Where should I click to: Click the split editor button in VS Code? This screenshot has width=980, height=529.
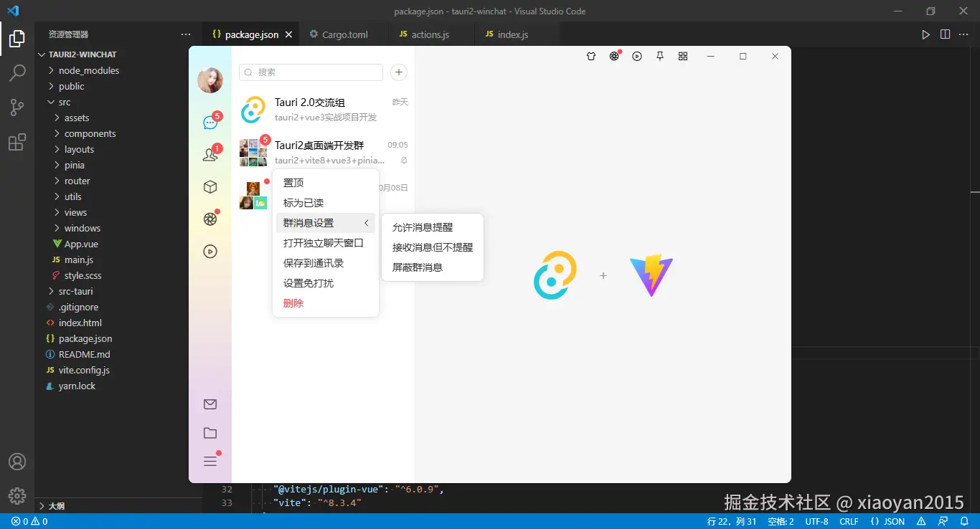pos(945,34)
